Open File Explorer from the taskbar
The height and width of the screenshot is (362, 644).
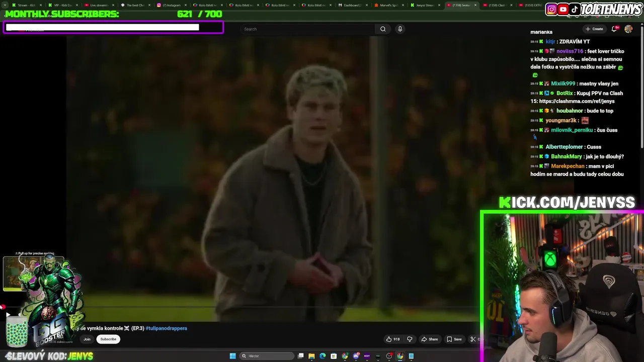311,356
